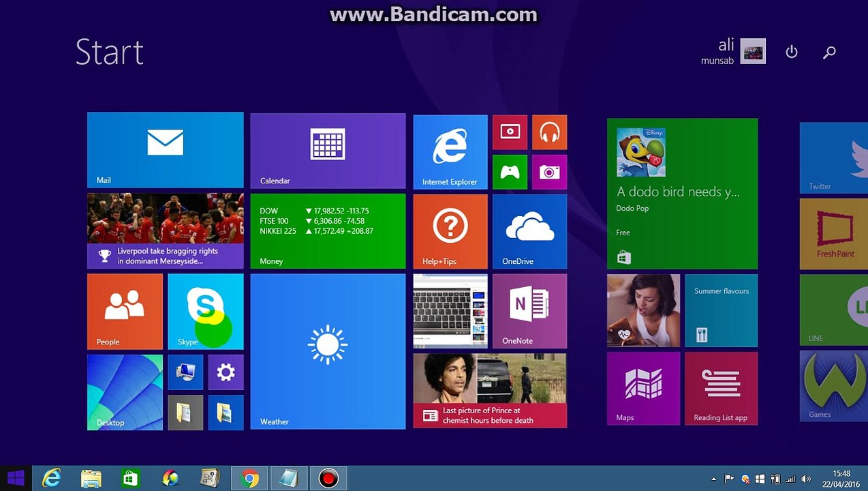
Task: Open the Money stock tile
Action: [328, 231]
